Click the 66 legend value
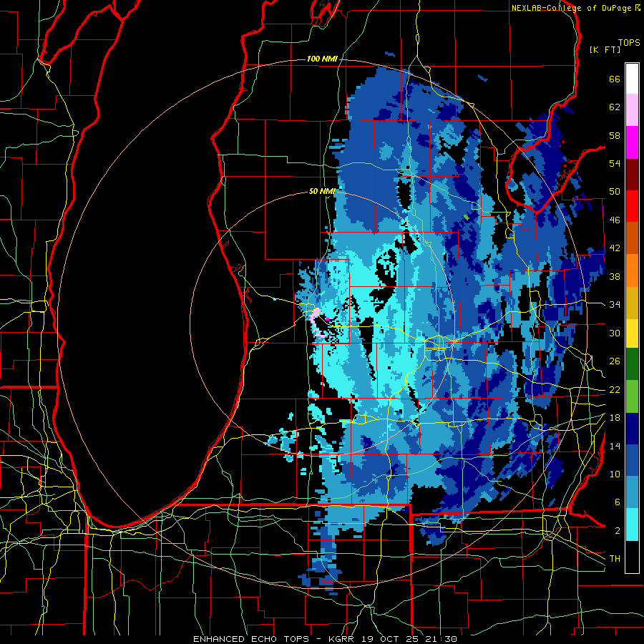Viewport: 644px width, 644px height. coord(615,79)
